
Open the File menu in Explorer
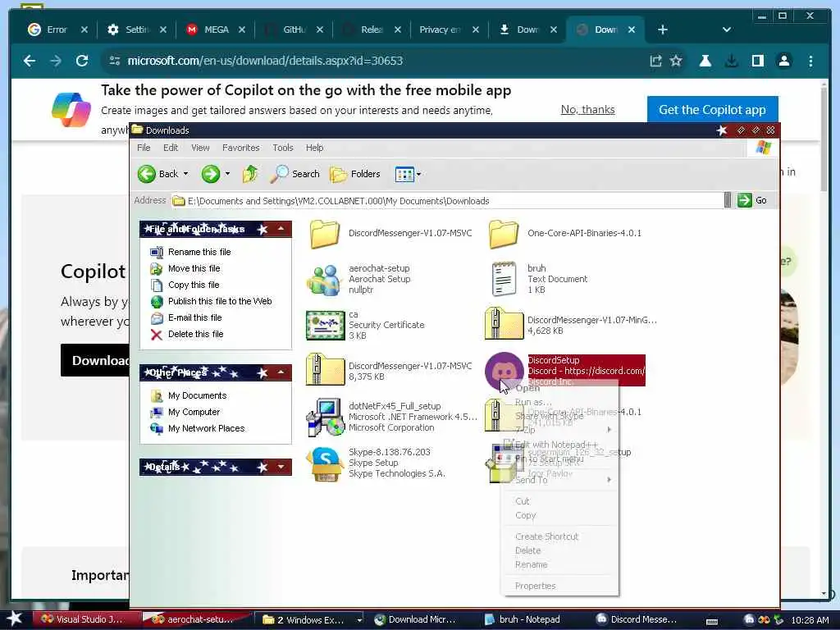[x=144, y=148]
